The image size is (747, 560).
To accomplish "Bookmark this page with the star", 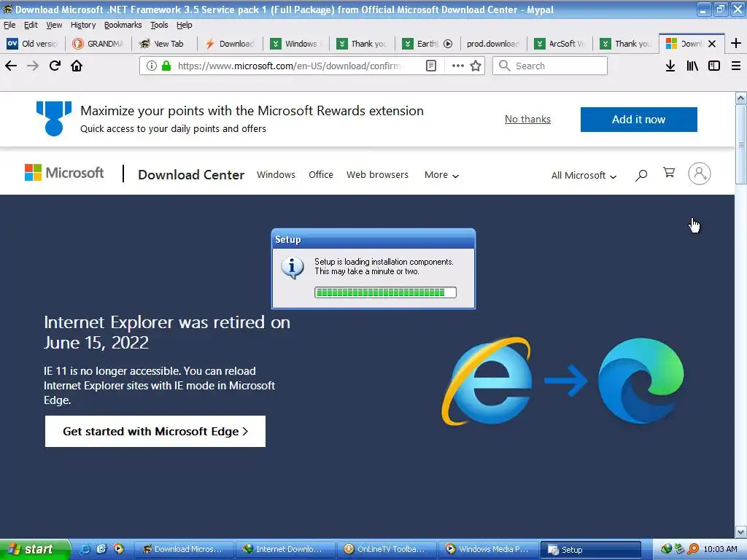I will pyautogui.click(x=476, y=66).
